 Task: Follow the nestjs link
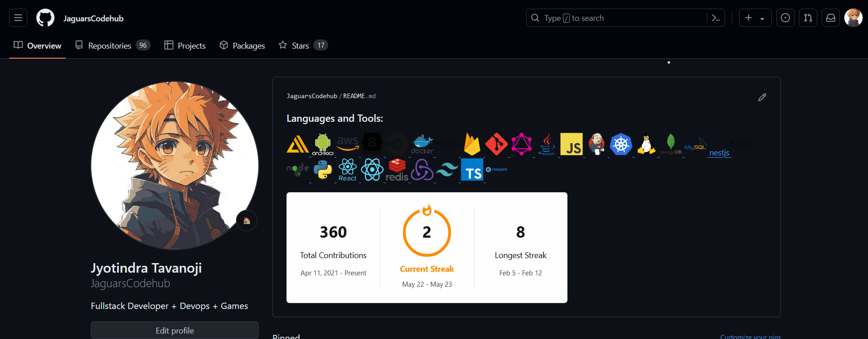[719, 153]
